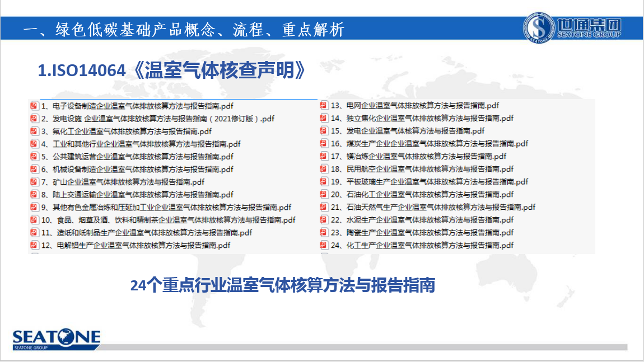Click the 世通集团 Seatone Group logo in header
The height and width of the screenshot is (362, 644).
[x=573, y=27]
